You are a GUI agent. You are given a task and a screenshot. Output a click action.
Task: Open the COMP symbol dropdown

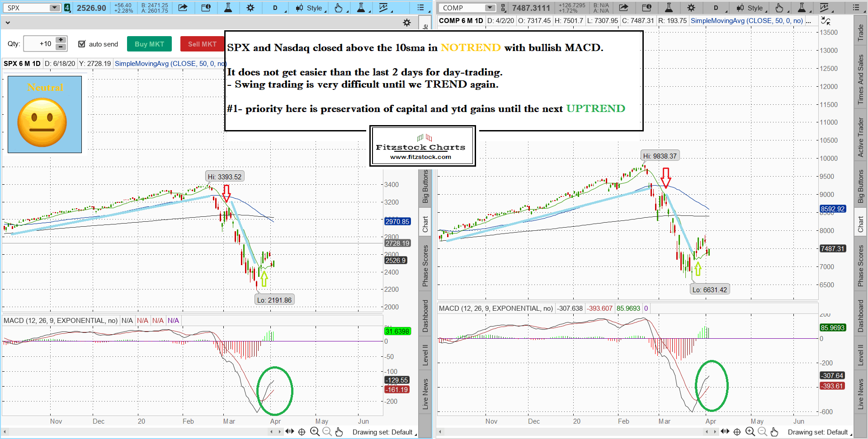490,8
